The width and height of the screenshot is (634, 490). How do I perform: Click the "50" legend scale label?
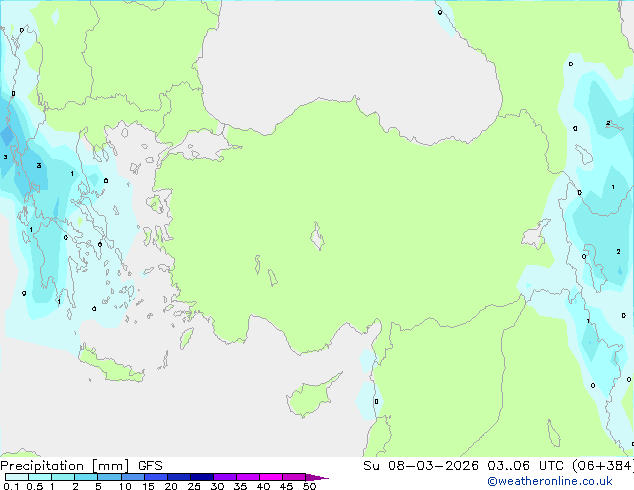[x=309, y=486]
